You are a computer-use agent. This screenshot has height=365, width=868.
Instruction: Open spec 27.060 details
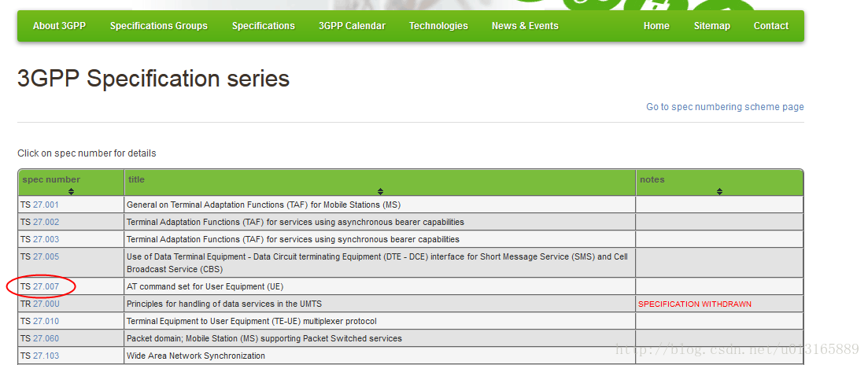click(x=46, y=338)
